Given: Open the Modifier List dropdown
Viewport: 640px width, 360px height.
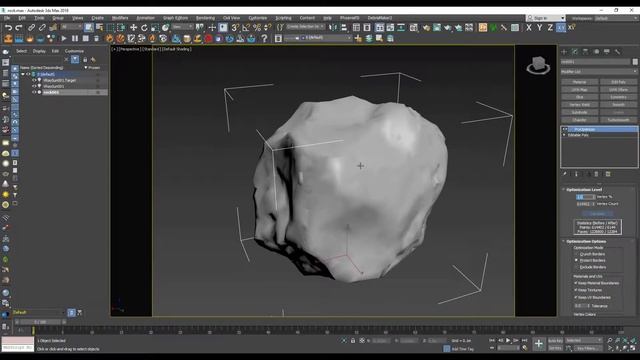Looking at the screenshot, I should (x=599, y=71).
